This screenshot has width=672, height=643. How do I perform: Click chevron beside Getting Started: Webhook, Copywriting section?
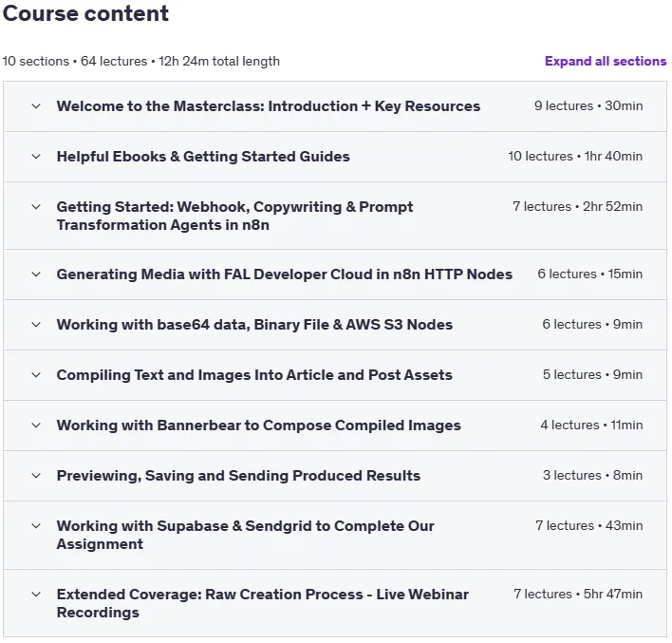[x=36, y=207]
